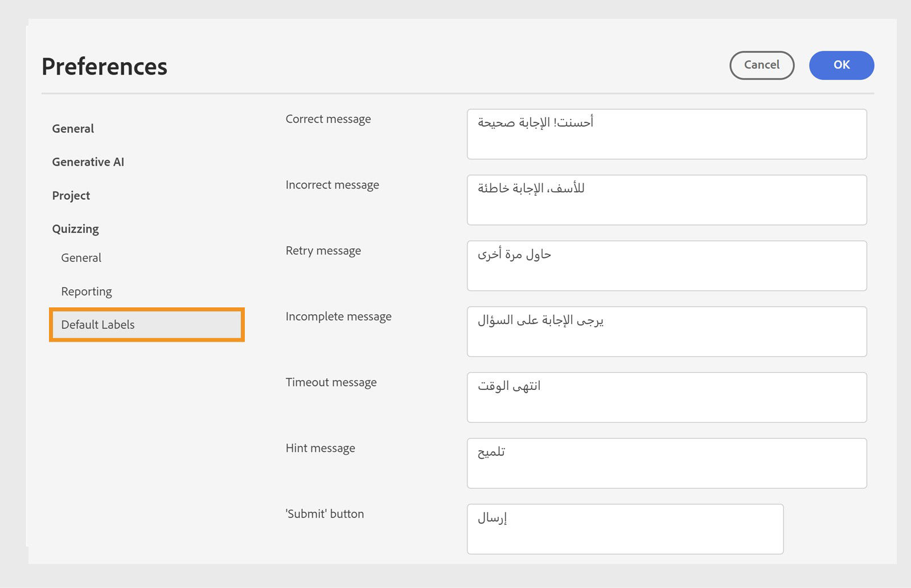Click the 'Submit' button label field
The width and height of the screenshot is (911, 588).
[625, 529]
